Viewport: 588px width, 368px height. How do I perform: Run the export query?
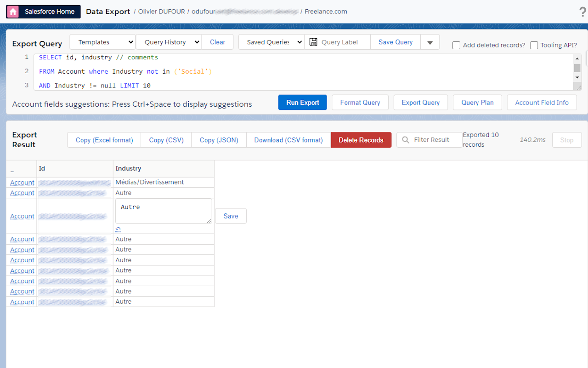302,102
